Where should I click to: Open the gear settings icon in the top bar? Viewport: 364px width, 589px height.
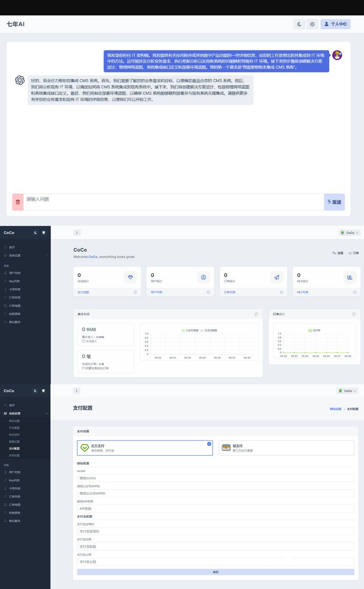point(312,24)
